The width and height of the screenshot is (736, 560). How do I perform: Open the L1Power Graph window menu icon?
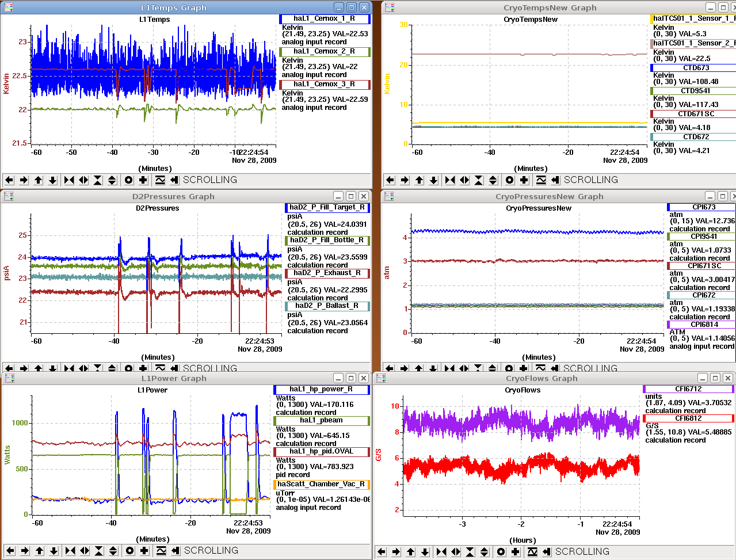pyautogui.click(x=9, y=378)
